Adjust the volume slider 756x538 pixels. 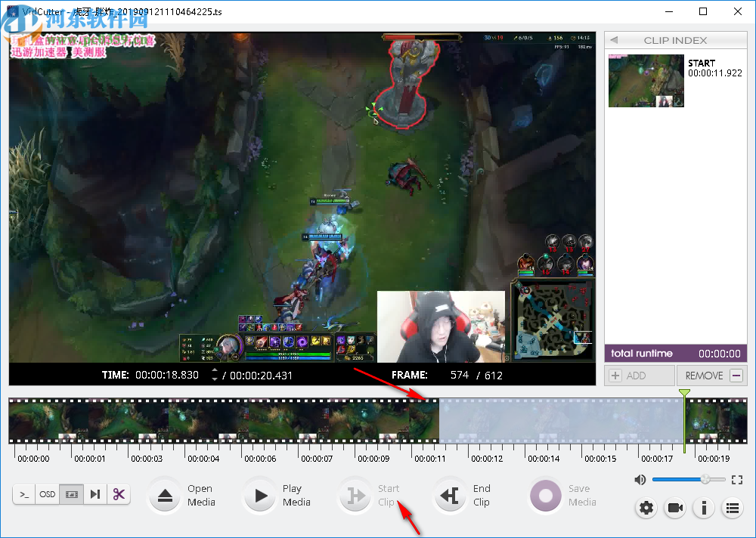[689, 479]
